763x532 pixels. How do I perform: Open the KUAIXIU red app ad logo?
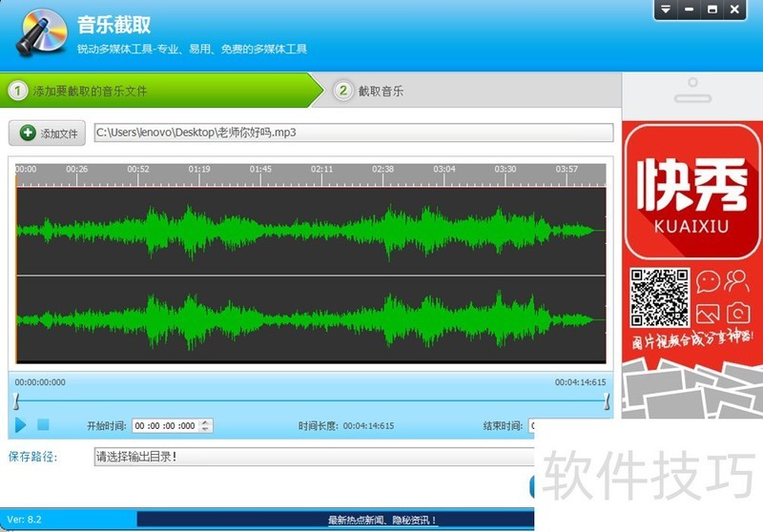pos(691,192)
